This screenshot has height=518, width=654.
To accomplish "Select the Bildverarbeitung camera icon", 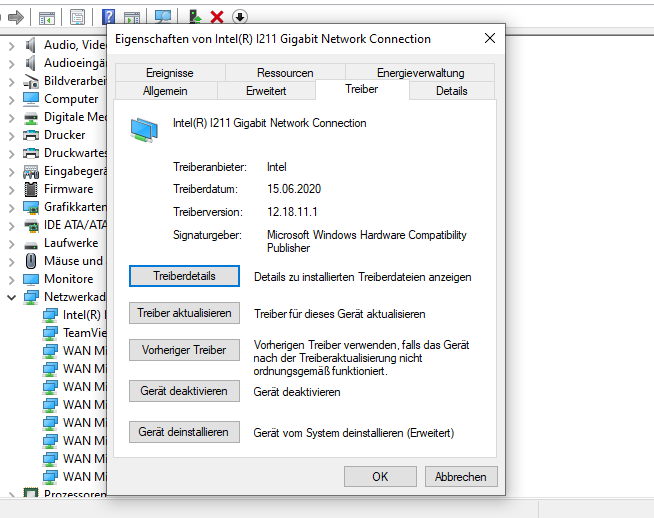I will pos(31,81).
